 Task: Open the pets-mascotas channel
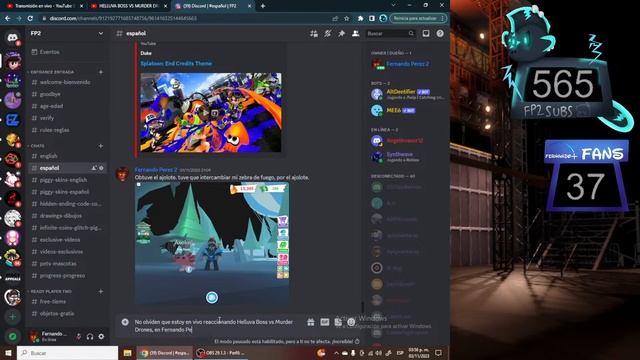coord(67,264)
